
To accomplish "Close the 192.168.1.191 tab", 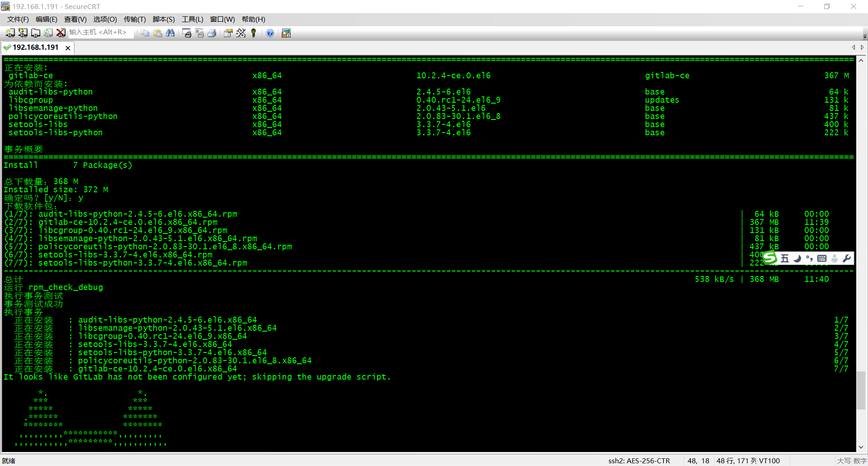I will (x=68, y=48).
